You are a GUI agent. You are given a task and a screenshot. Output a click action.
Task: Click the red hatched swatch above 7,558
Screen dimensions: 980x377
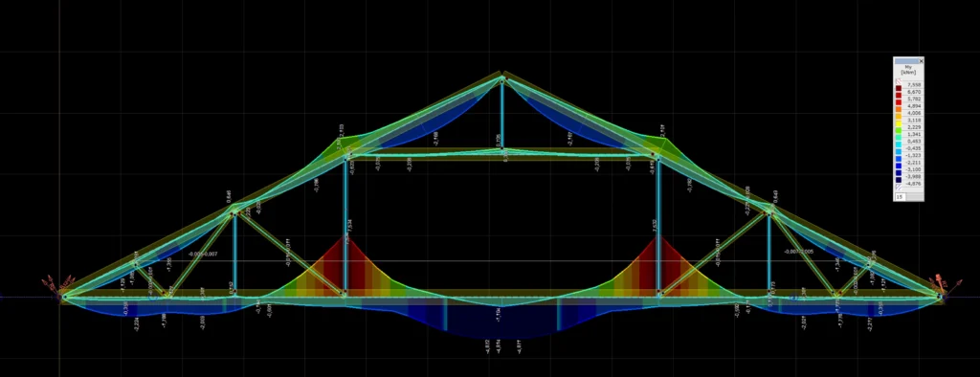(x=898, y=81)
